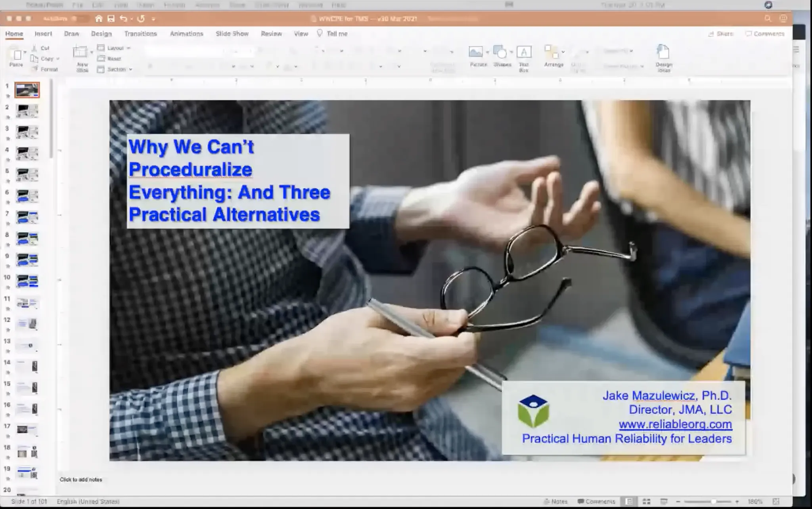812x509 pixels.
Task: Switch to the Transitions tab
Action: [x=140, y=34]
